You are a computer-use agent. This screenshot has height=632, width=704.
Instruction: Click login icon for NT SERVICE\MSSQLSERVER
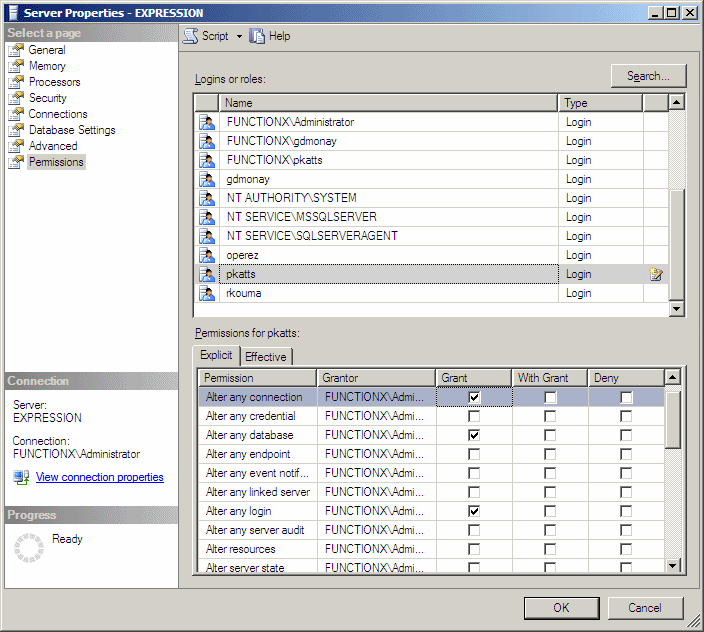[x=207, y=217]
